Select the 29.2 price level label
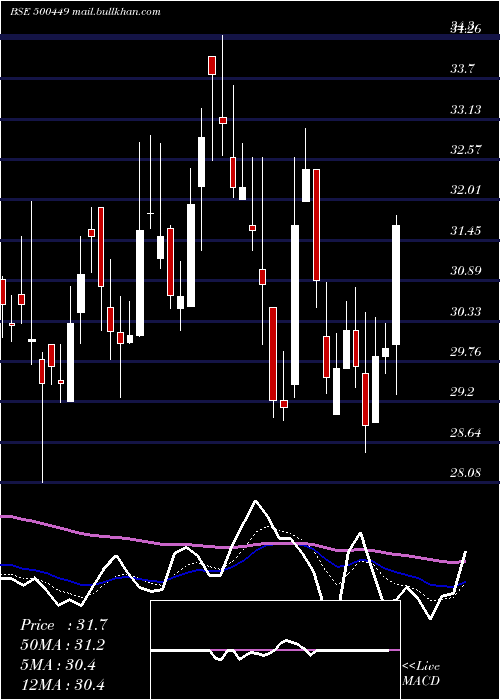 coord(462,392)
